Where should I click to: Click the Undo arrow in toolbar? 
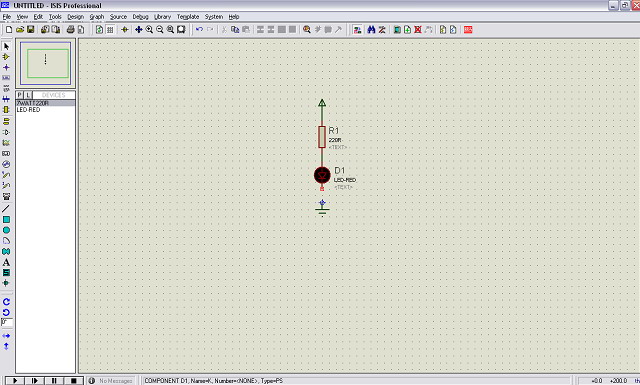(x=199, y=29)
